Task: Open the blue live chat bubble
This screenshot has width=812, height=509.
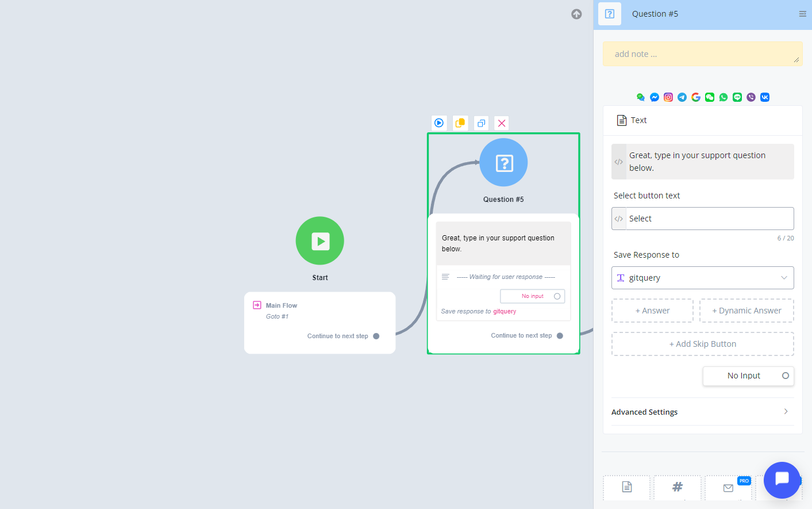Action: pyautogui.click(x=782, y=480)
